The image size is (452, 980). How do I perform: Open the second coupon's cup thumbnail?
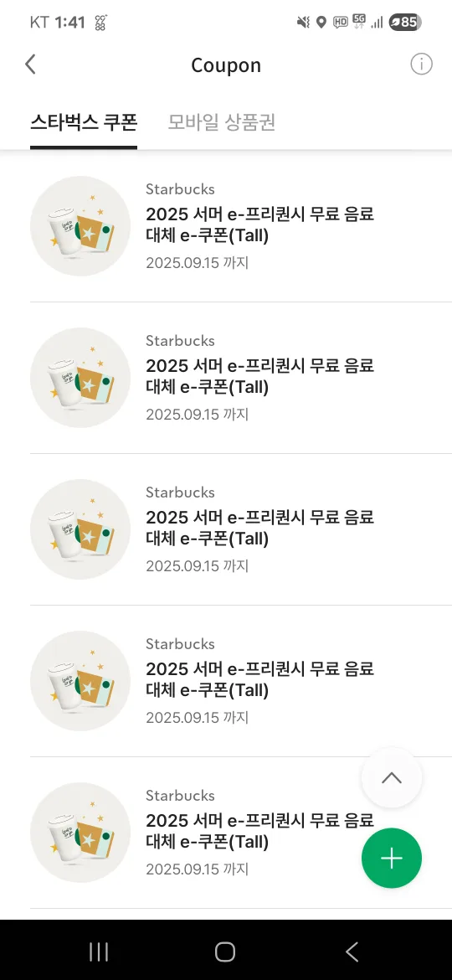80,378
